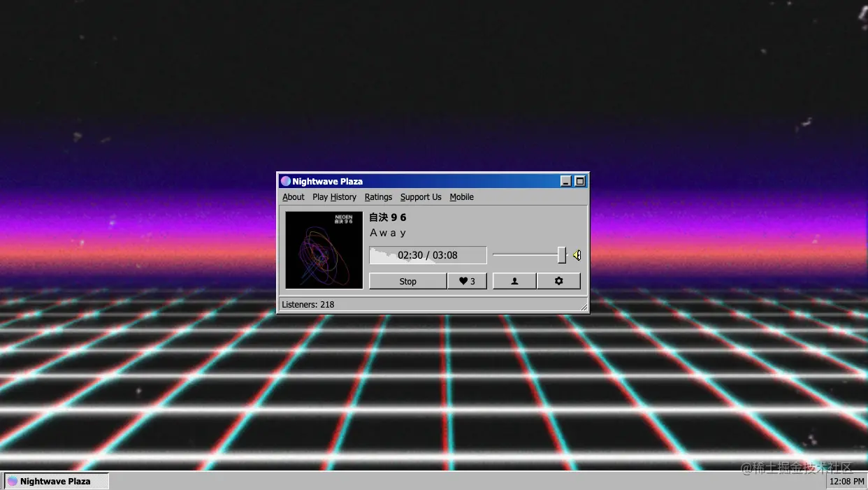Image resolution: width=868 pixels, height=490 pixels.
Task: Open the user account button
Action: click(x=514, y=281)
